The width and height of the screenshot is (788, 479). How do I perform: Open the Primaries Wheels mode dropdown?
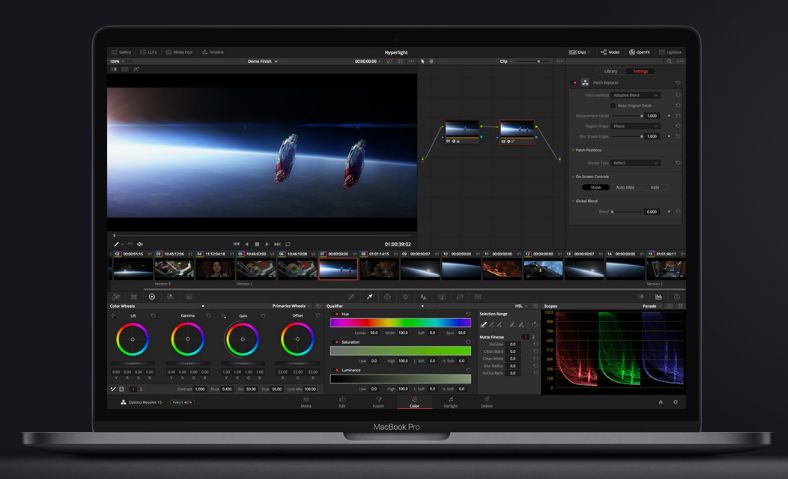(291, 306)
